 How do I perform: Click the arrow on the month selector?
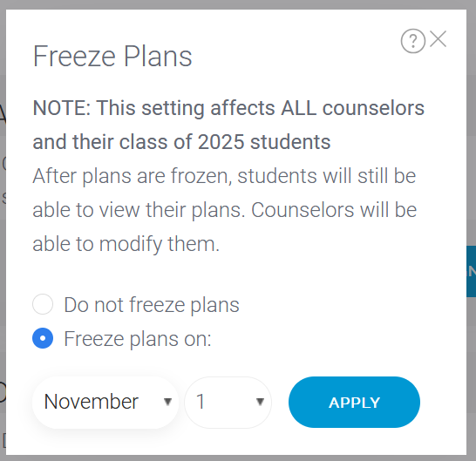click(167, 402)
